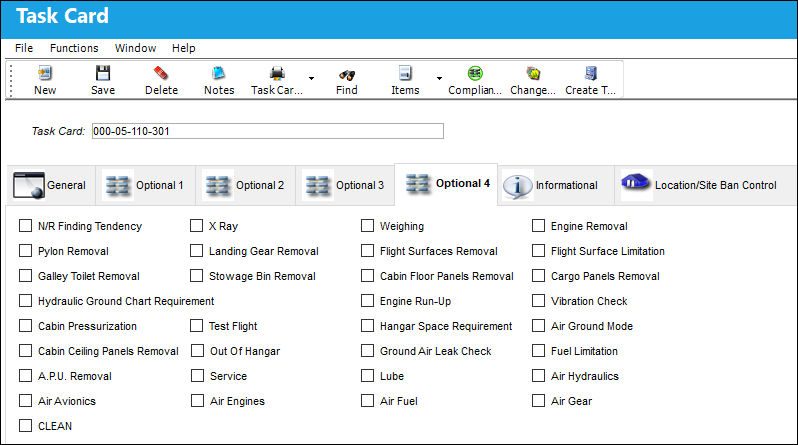Screen dimensions: 798x445
Task: Click the Find binoculars icon
Action: [347, 75]
